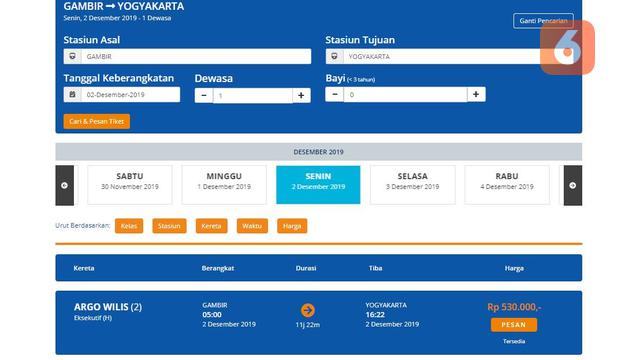Click the Durasi column header
The width and height of the screenshot is (640, 360).
(306, 268)
